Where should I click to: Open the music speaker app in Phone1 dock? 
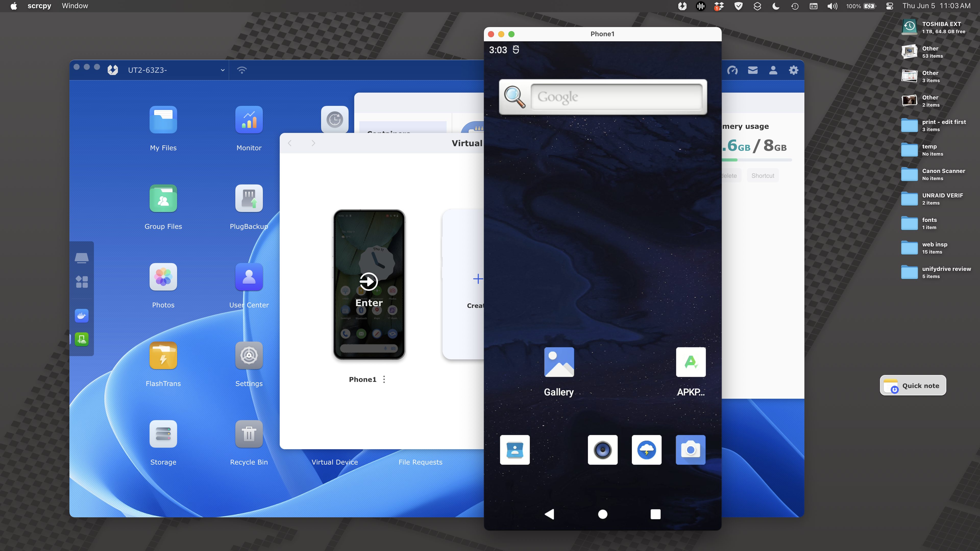pyautogui.click(x=603, y=450)
